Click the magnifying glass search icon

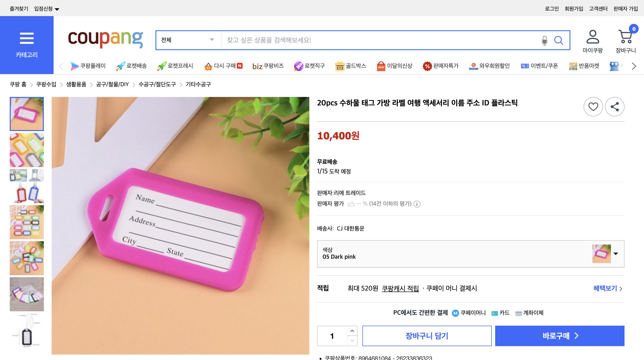tap(559, 40)
